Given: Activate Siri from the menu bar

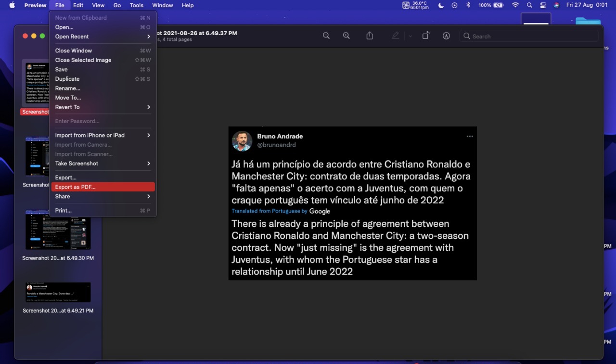Looking at the screenshot, I should (x=557, y=5).
